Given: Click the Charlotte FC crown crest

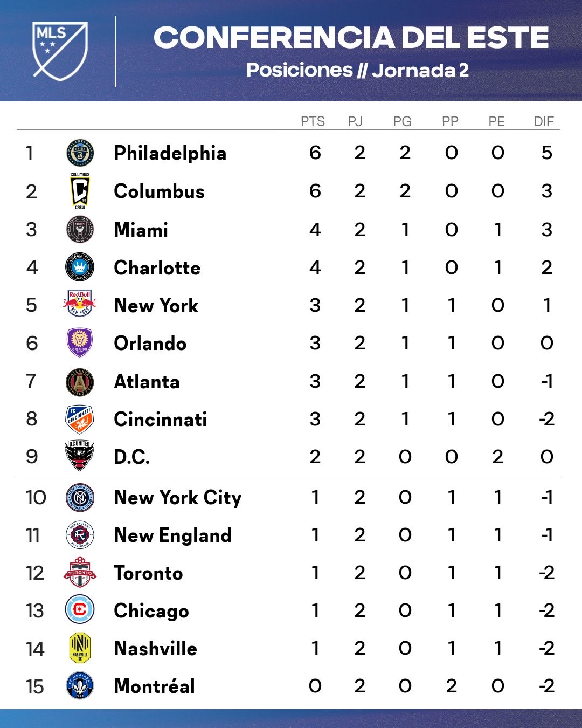Looking at the screenshot, I should (x=80, y=267).
